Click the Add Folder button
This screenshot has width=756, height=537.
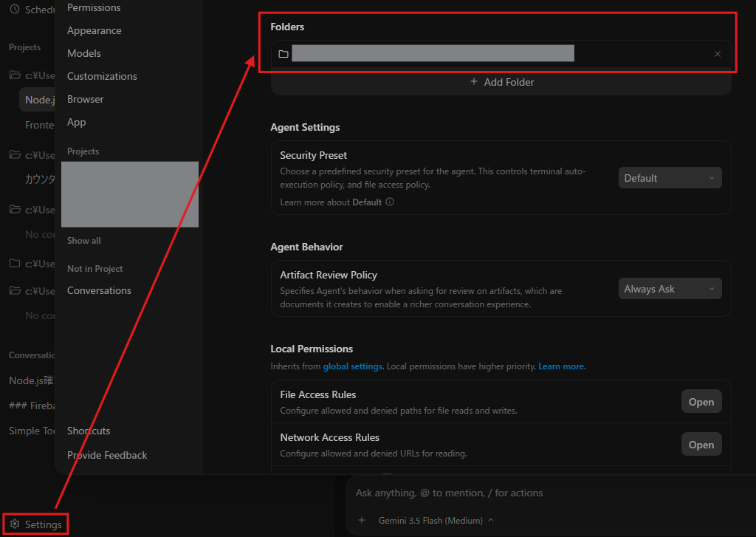(501, 82)
